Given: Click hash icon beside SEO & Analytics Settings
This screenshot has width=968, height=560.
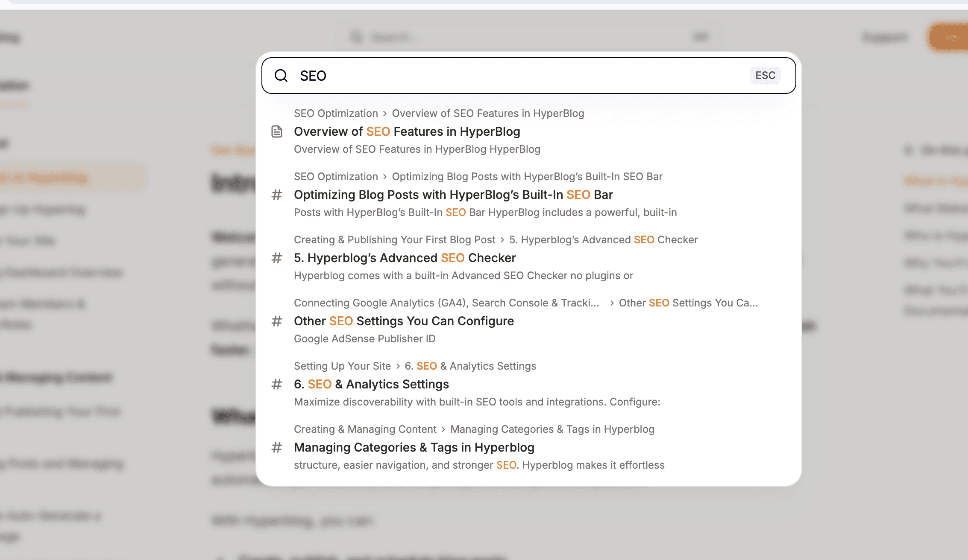Looking at the screenshot, I should pyautogui.click(x=277, y=384).
